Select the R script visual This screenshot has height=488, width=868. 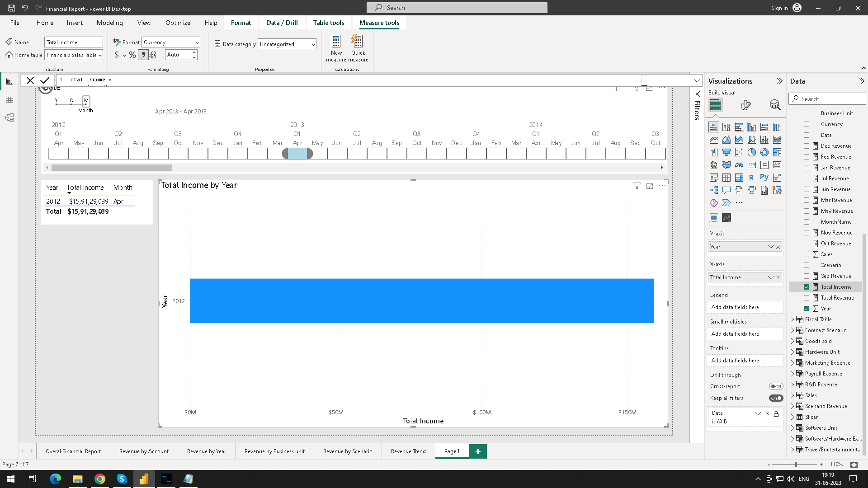pyautogui.click(x=751, y=178)
